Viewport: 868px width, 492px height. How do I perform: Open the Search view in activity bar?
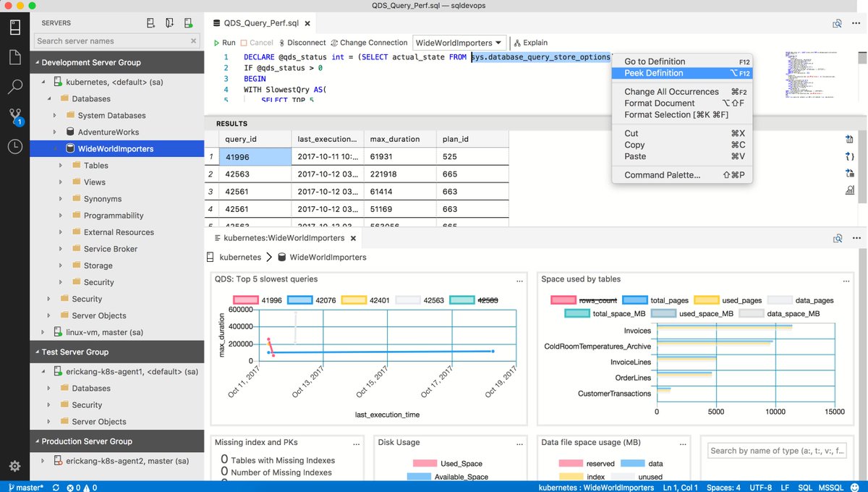15,88
